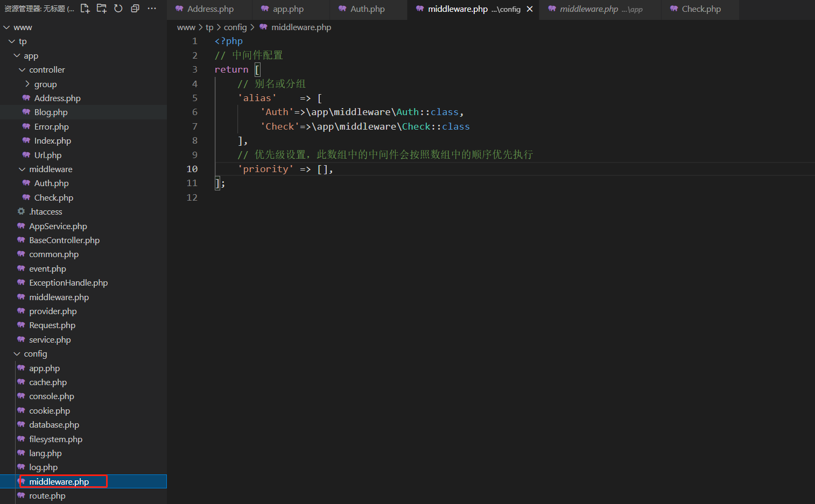815x504 pixels.
Task: Open database.php under config folder
Action: point(83,425)
